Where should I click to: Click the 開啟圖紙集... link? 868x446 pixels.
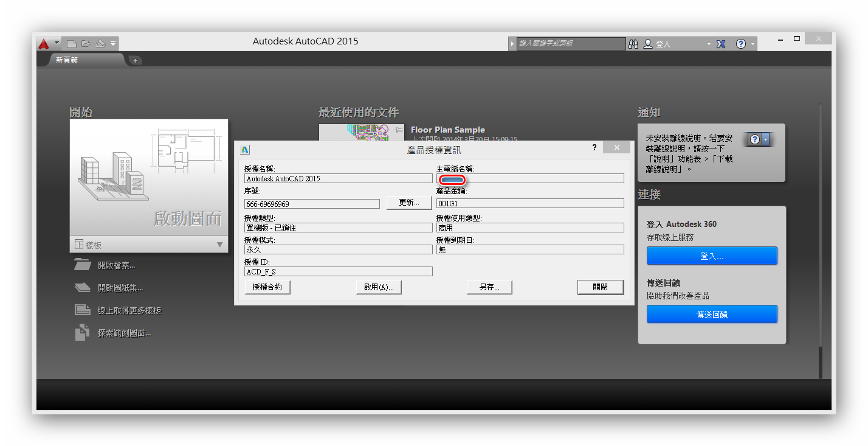(120, 288)
